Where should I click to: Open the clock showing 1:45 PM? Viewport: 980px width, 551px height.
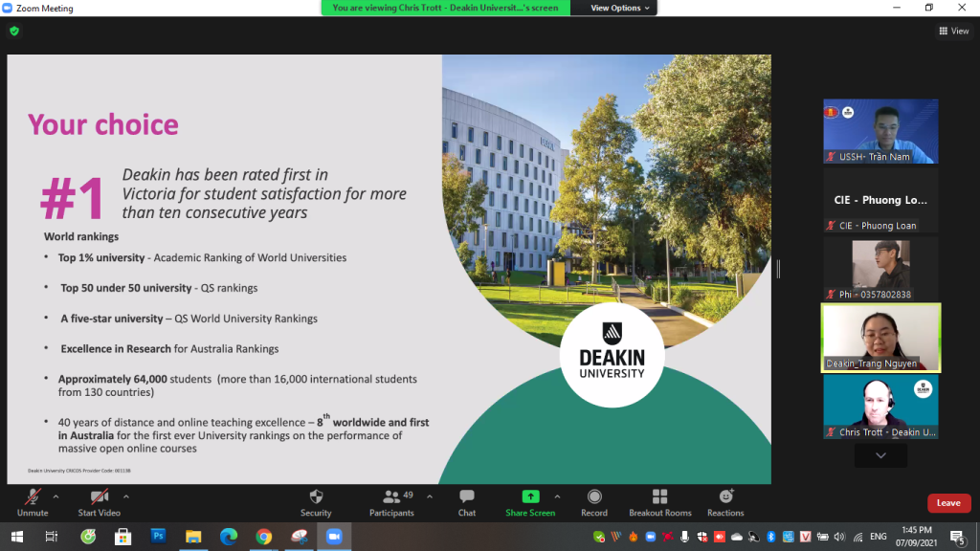(916, 537)
